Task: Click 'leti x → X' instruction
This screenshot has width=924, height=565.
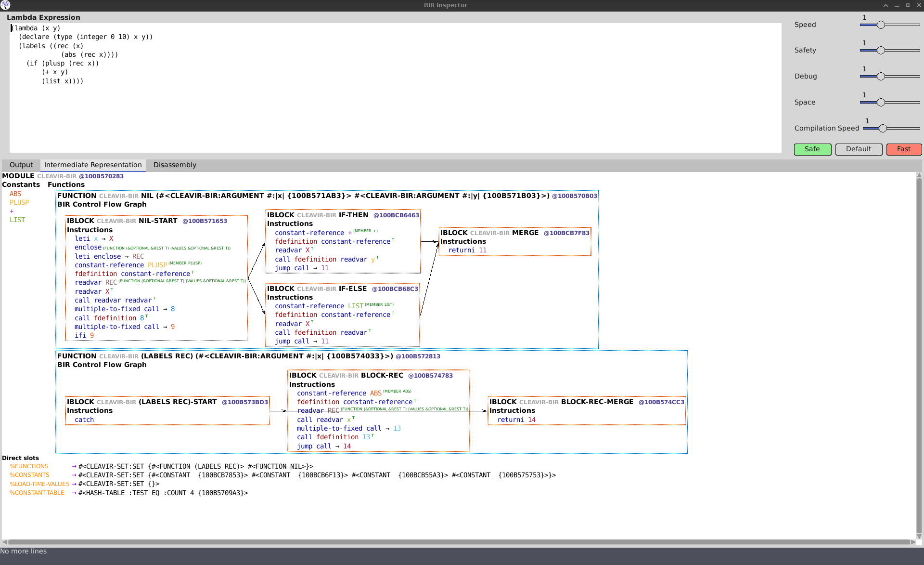Action: (x=94, y=239)
